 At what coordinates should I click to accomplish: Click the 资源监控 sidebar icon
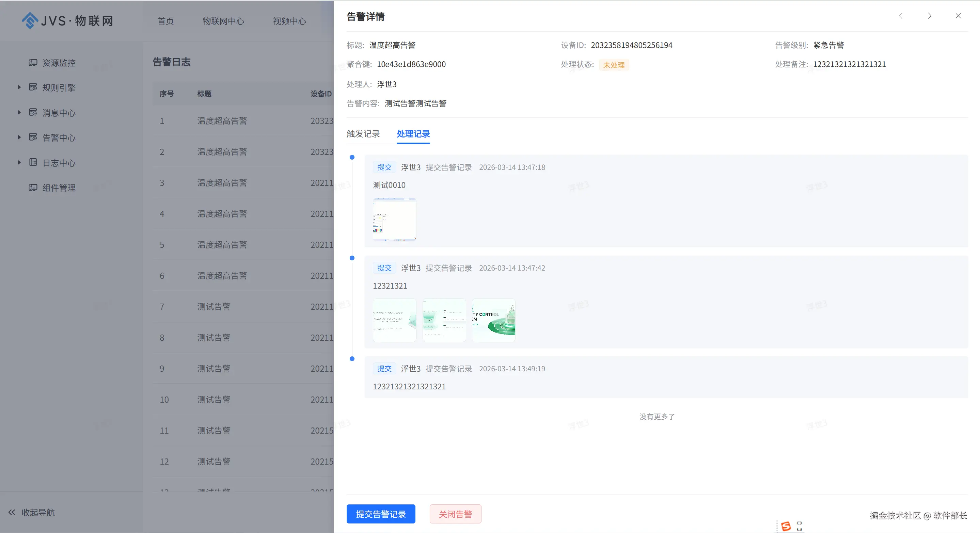pyautogui.click(x=33, y=62)
